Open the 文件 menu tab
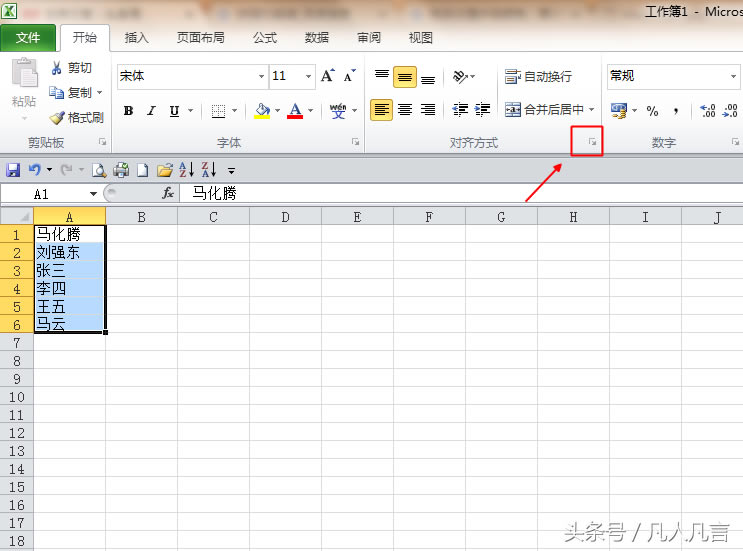The width and height of the screenshot is (743, 551). [28, 38]
